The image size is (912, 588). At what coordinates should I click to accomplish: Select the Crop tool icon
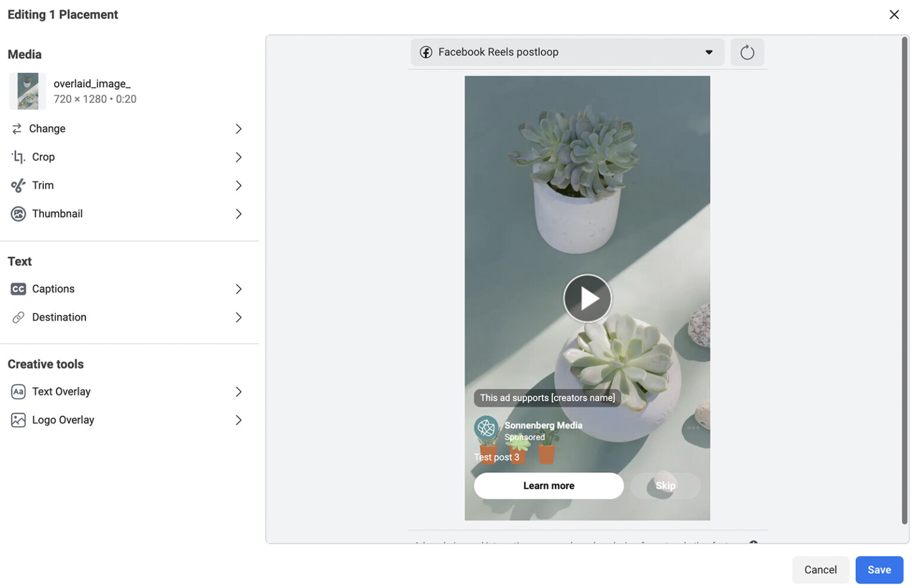(18, 157)
